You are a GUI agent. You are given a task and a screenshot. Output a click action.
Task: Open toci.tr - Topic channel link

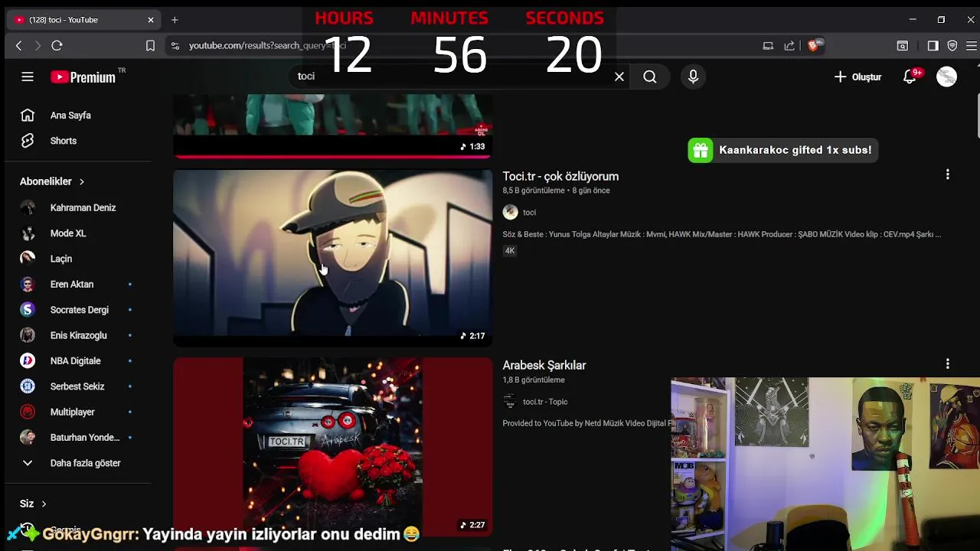545,402
